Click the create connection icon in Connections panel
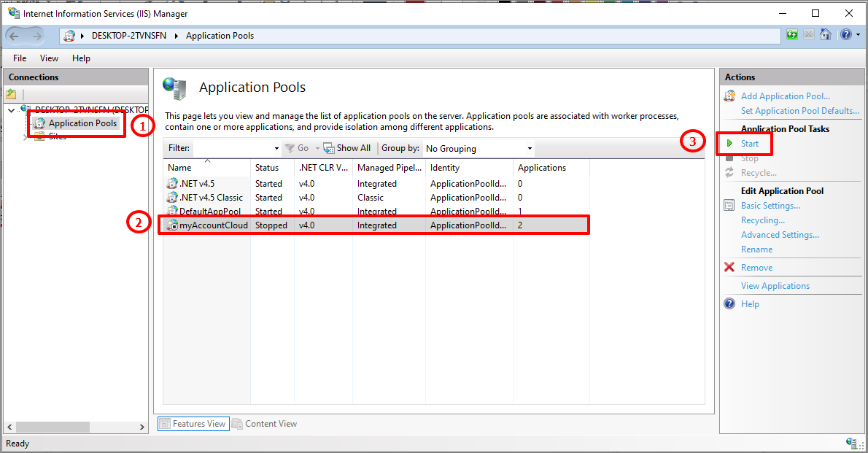Screen dimensions: 868x453 (11, 94)
